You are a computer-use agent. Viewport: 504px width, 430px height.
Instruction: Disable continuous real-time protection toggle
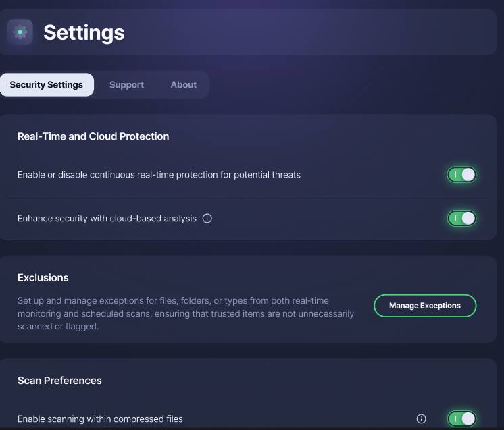pyautogui.click(x=461, y=175)
